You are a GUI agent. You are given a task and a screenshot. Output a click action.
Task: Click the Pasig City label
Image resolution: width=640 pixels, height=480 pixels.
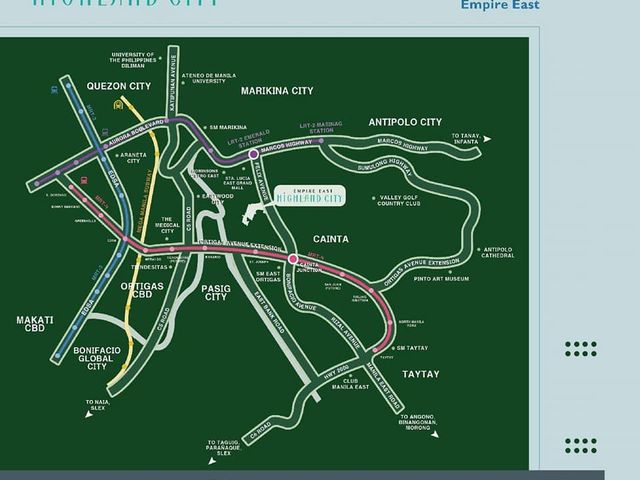[x=216, y=293]
